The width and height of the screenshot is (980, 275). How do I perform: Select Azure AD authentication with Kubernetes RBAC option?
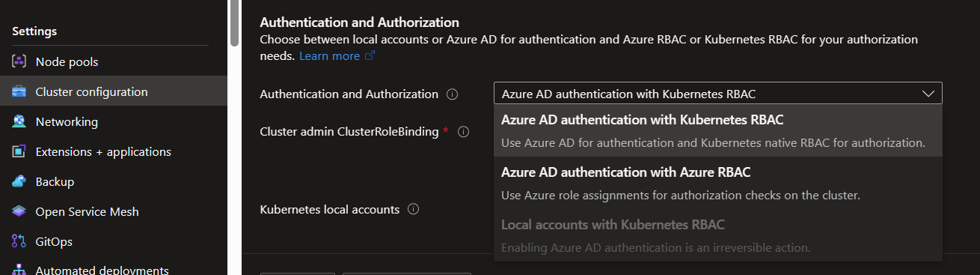point(718,130)
